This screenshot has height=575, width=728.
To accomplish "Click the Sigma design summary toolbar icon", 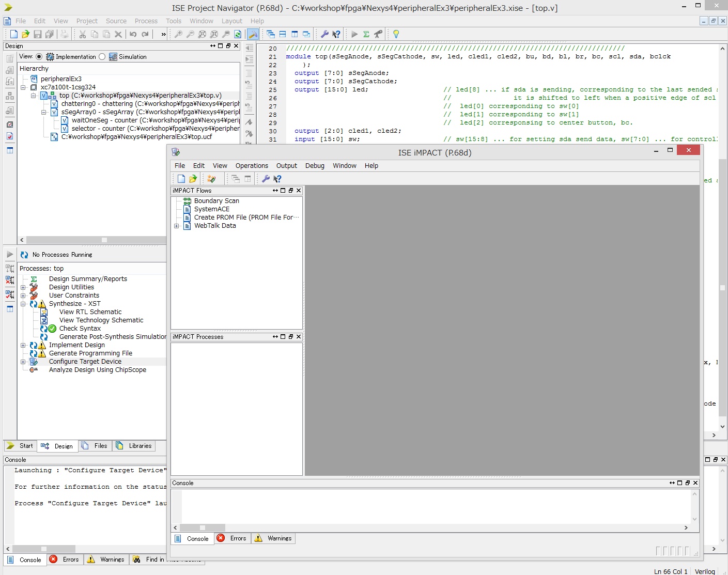I will [x=366, y=34].
